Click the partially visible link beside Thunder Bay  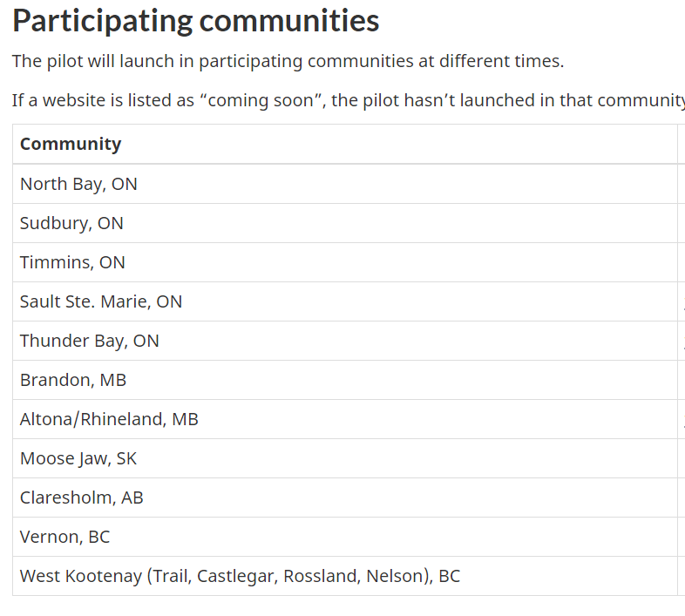pyautogui.click(x=683, y=341)
